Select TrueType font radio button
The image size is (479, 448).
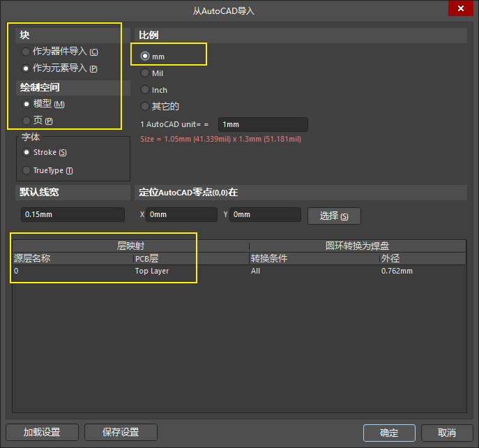[26, 170]
